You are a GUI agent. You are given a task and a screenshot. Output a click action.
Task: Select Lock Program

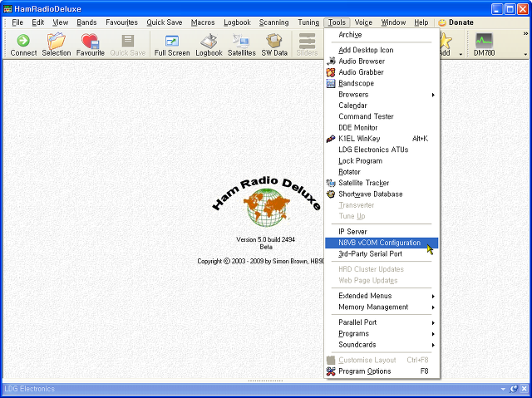(382, 161)
